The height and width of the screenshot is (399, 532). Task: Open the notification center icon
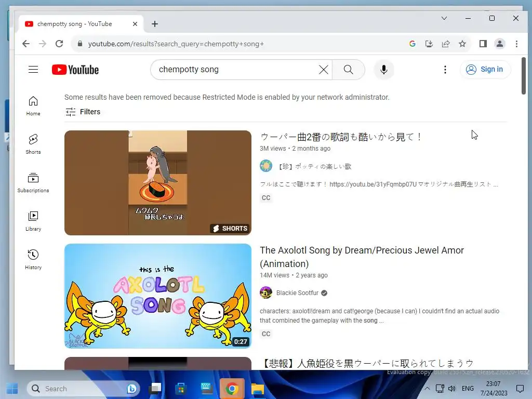(520, 389)
